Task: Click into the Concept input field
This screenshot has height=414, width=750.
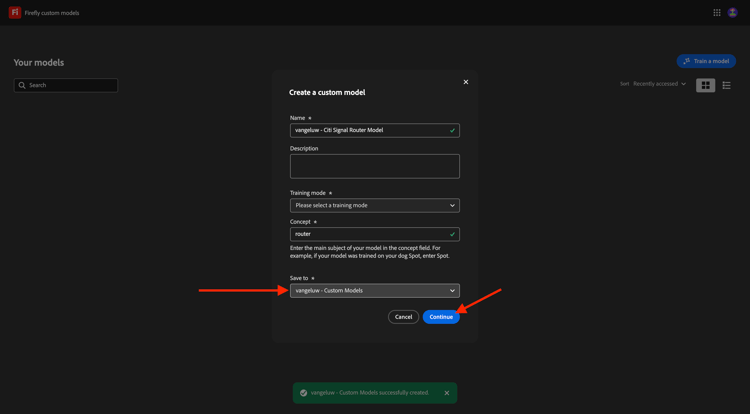Action: pos(375,234)
